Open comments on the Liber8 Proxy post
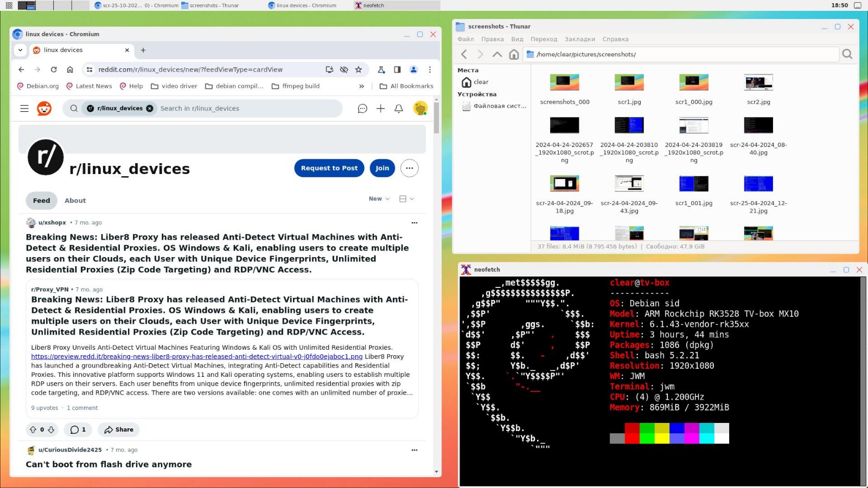Screen dimensions: 868x488 [x=78, y=429]
